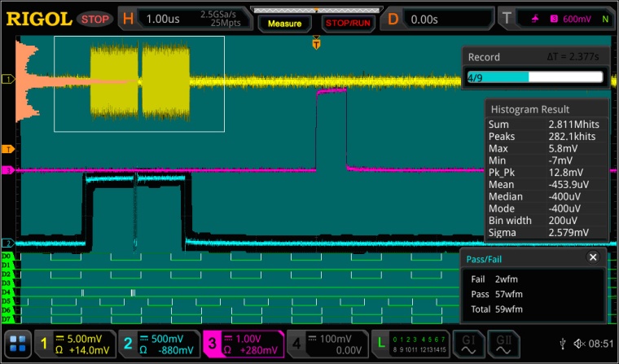Click the USB connection status icon

(564, 344)
